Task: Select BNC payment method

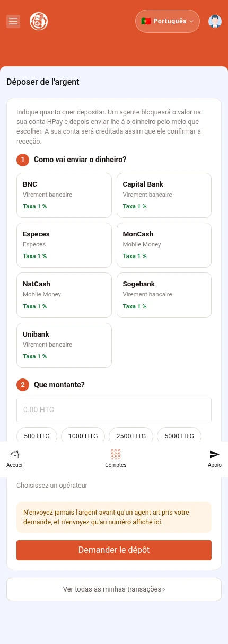Action: [64, 195]
